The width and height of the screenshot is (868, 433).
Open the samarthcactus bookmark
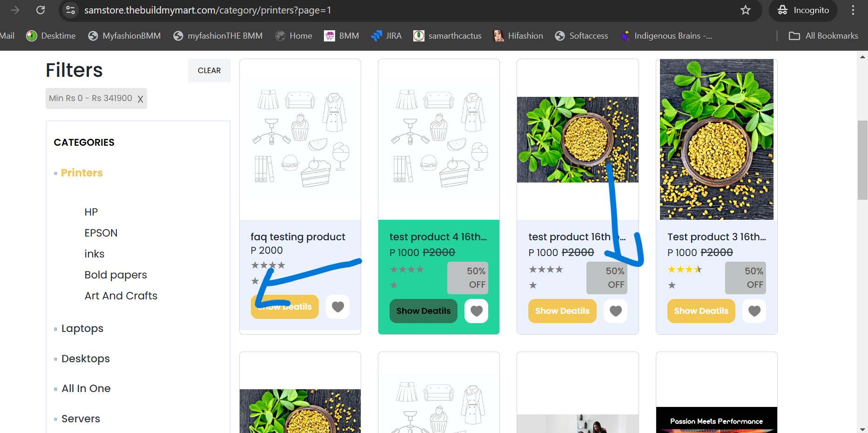click(x=447, y=36)
